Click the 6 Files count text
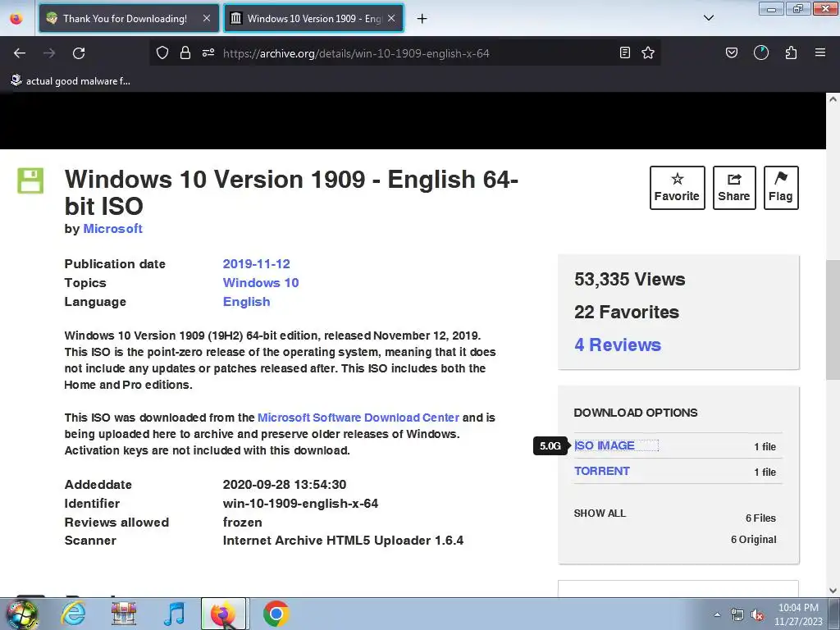The image size is (840, 630). tap(760, 518)
